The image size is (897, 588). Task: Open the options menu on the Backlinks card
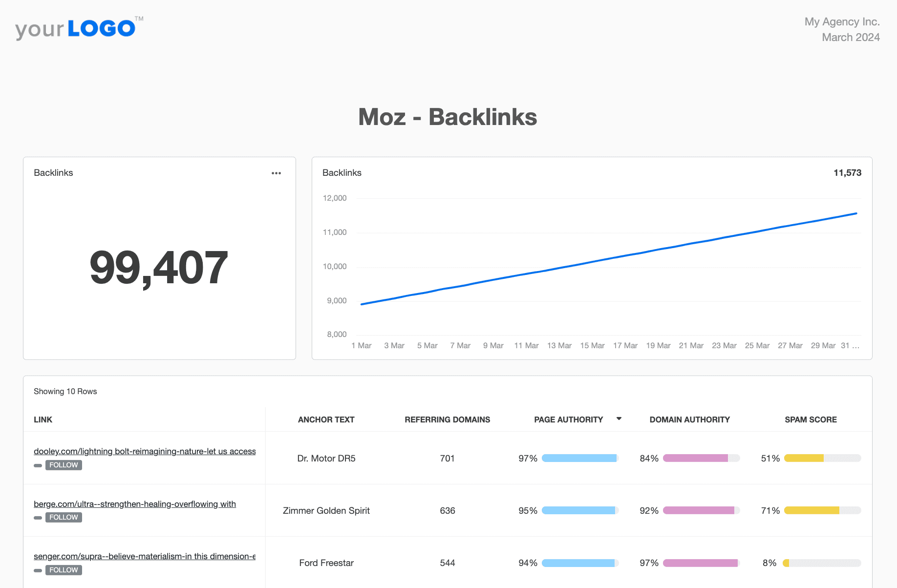point(276,173)
